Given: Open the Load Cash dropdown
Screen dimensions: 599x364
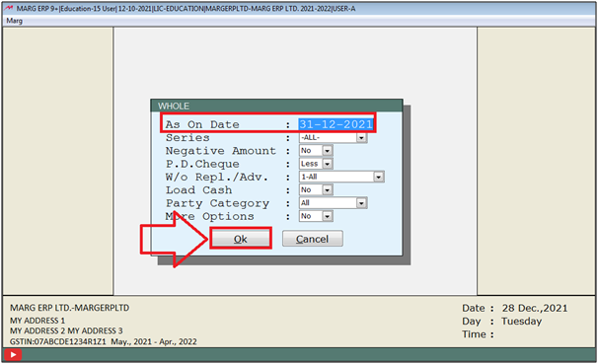Looking at the screenshot, I should click(327, 189).
